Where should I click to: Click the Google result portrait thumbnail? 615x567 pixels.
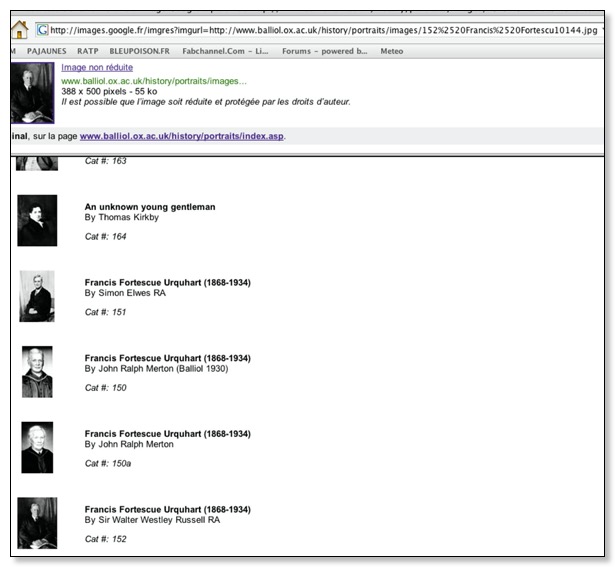[33, 93]
